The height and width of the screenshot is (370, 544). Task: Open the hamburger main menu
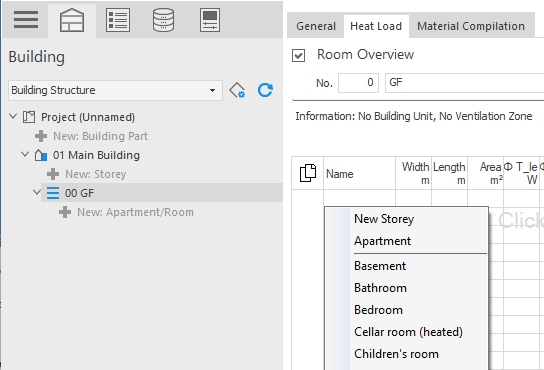pos(26,19)
